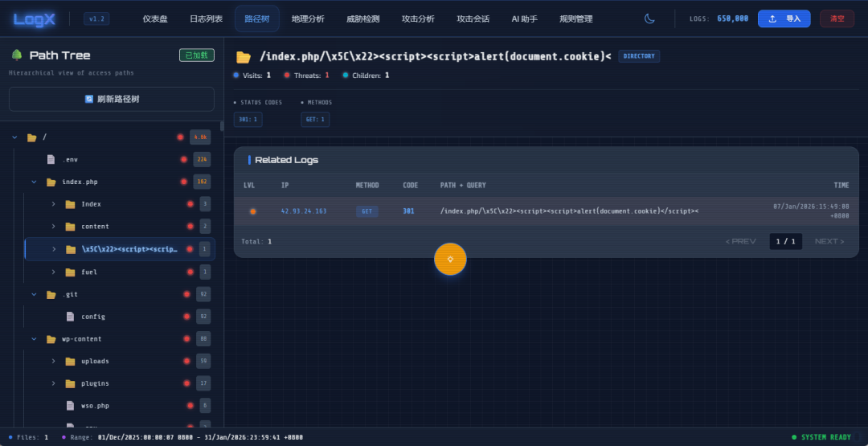Screen dimensions: 868x446
Task: Click the 162 count badge on index.php
Action: coord(202,182)
